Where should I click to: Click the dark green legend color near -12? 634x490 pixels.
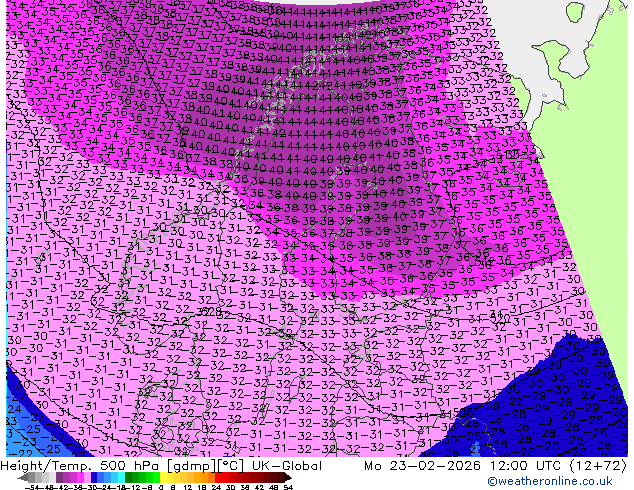[x=129, y=478]
